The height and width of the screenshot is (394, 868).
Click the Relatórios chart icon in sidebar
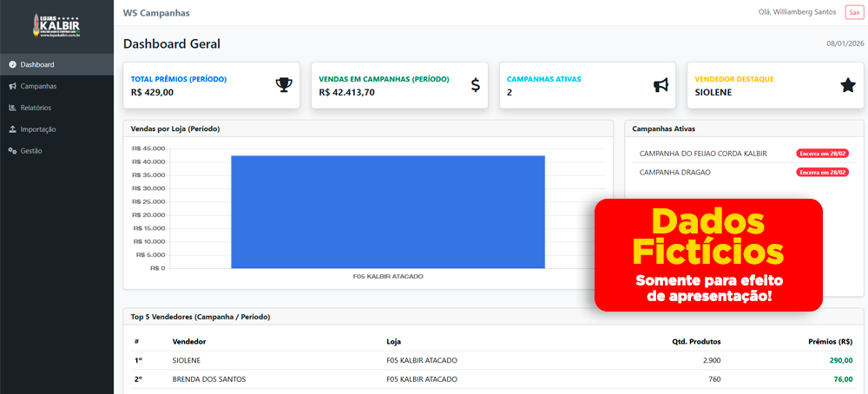tap(13, 108)
